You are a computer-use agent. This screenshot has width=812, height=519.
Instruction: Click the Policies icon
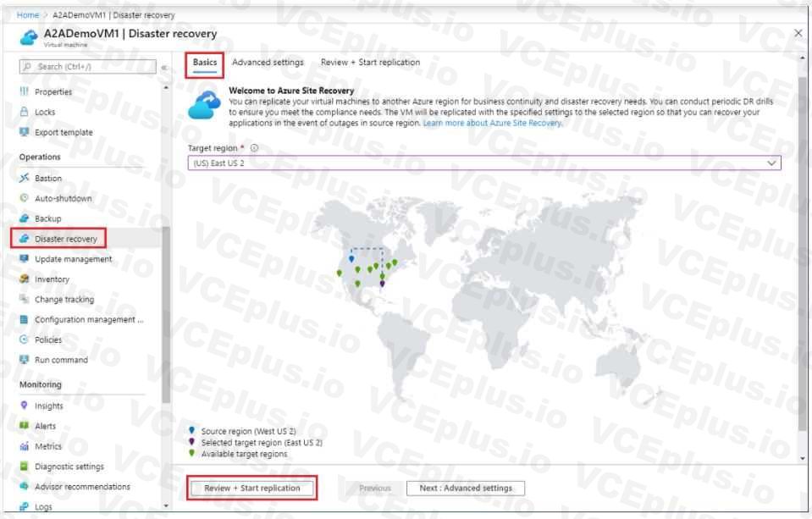pyautogui.click(x=24, y=340)
